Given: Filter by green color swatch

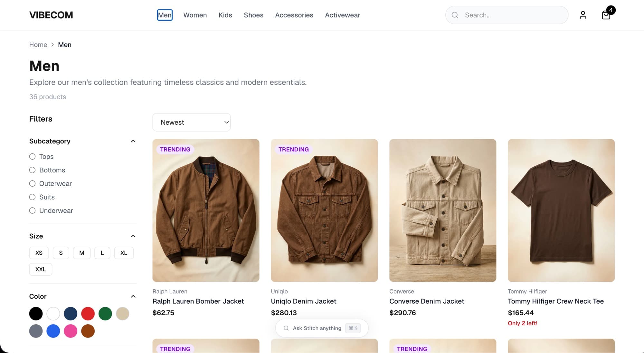Looking at the screenshot, I should [105, 314].
